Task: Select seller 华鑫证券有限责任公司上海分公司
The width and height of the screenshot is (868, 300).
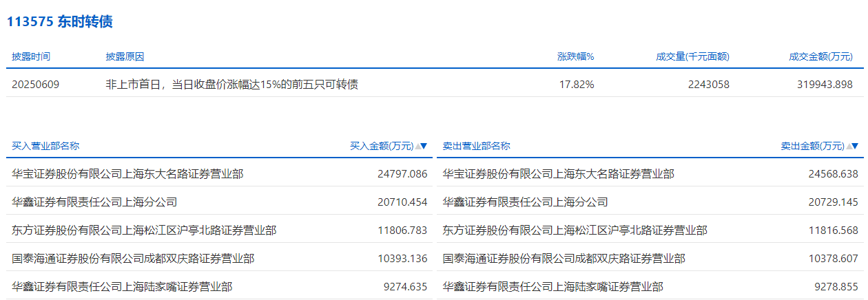Action: click(x=525, y=202)
